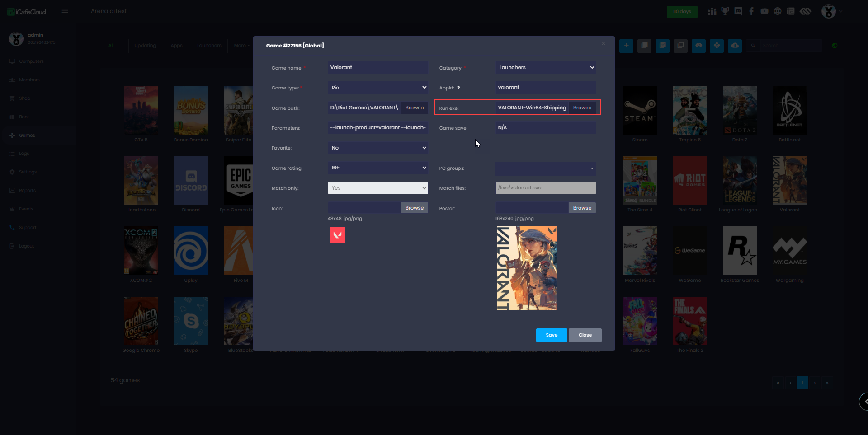Open the Game rating 16+ dropdown
Screen dimensions: 868x435
point(377,168)
